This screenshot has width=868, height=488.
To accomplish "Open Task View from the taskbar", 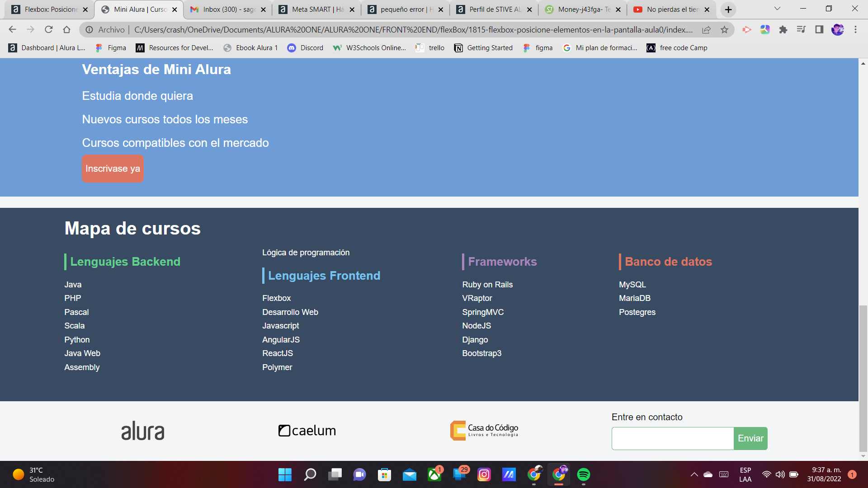I will [335, 474].
